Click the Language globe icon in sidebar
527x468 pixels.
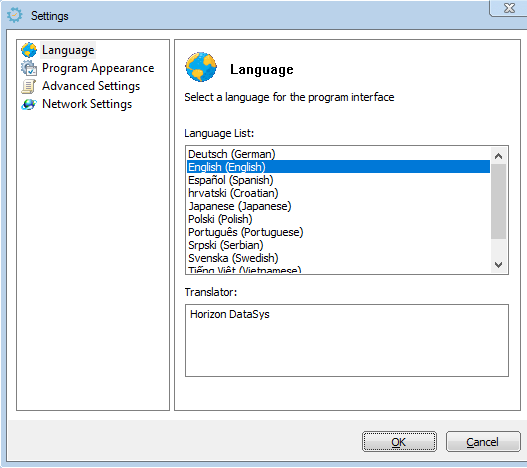point(29,50)
